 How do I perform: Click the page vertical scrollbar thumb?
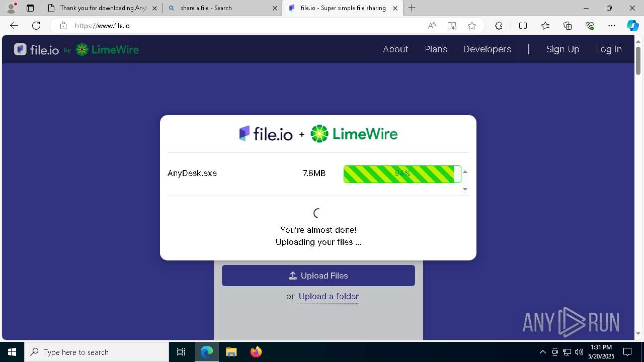[638, 60]
